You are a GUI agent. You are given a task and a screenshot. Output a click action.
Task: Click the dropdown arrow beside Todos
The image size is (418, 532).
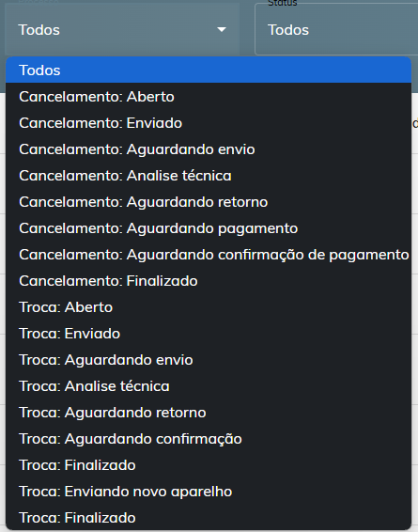(222, 30)
